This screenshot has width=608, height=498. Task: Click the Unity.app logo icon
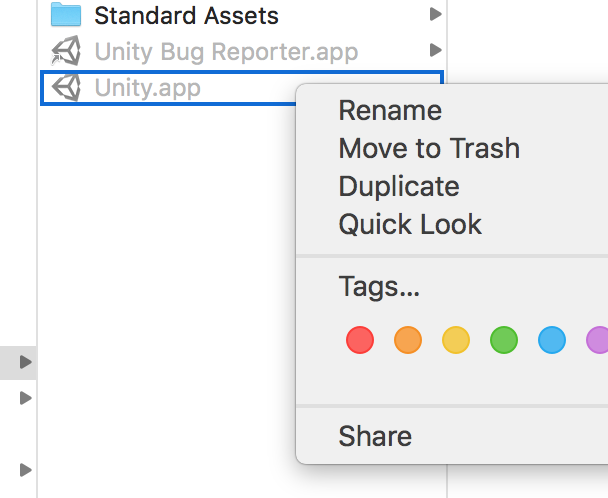[67, 87]
